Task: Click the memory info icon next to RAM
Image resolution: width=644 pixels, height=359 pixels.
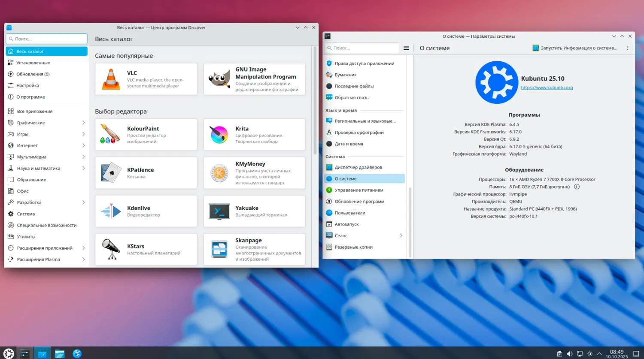Action: click(577, 187)
